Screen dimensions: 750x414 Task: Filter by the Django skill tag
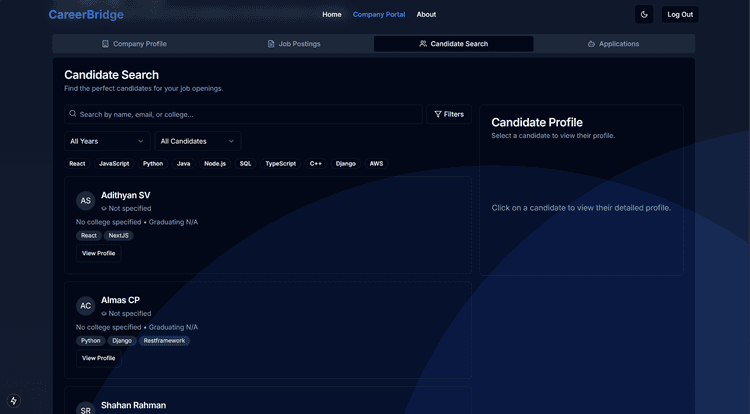click(346, 163)
